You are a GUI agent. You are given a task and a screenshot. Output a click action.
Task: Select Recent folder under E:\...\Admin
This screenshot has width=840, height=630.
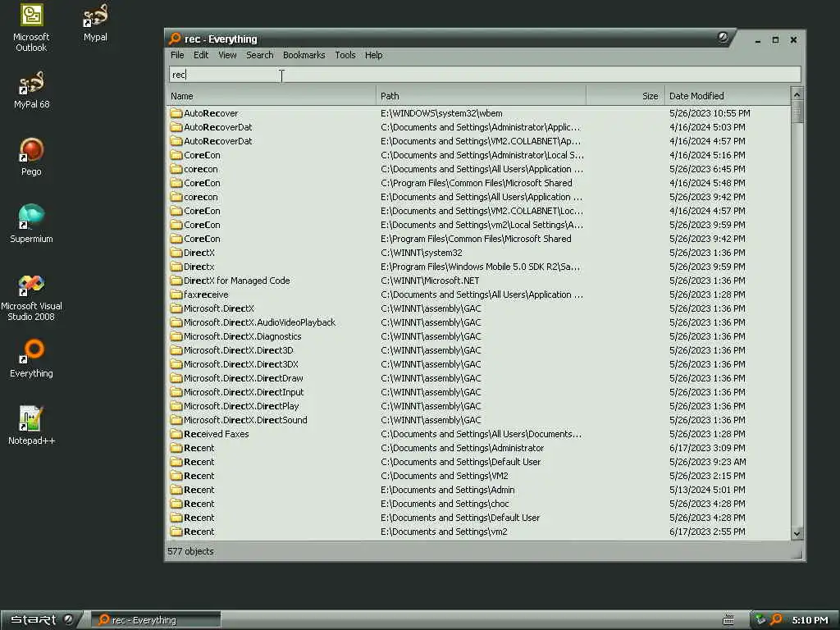point(478,490)
